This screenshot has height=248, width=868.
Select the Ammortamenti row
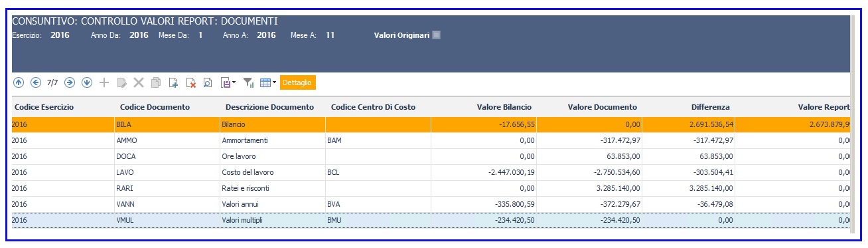tap(431, 140)
